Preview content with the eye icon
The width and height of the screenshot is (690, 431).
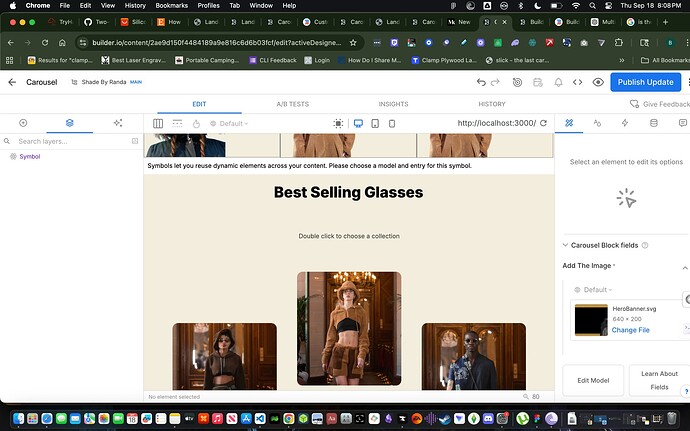[x=598, y=82]
